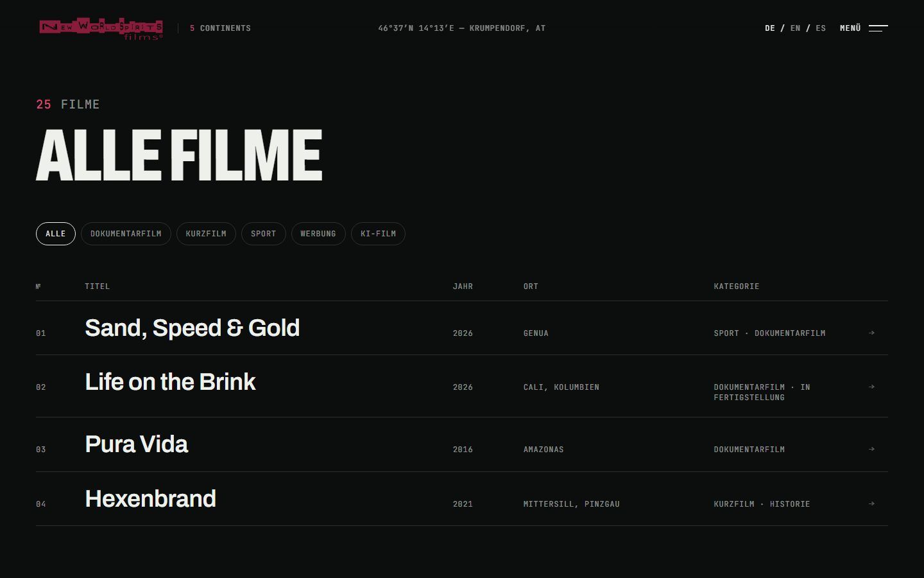Click the TITEL column header
The height and width of the screenshot is (578, 924).
click(x=98, y=286)
